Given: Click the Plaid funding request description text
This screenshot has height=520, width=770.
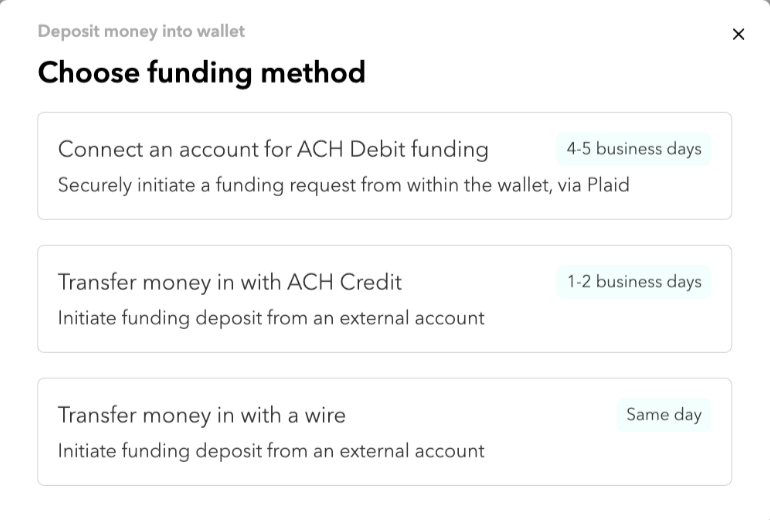Looking at the screenshot, I should click(x=343, y=185).
